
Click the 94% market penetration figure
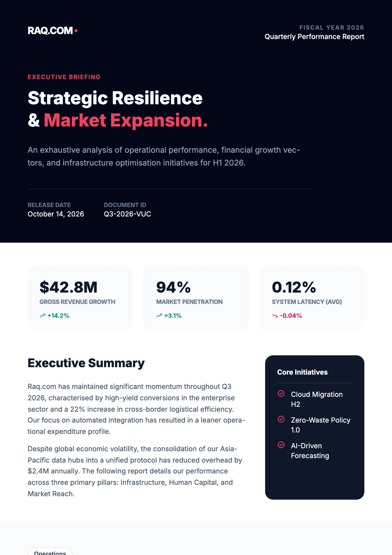(x=173, y=287)
